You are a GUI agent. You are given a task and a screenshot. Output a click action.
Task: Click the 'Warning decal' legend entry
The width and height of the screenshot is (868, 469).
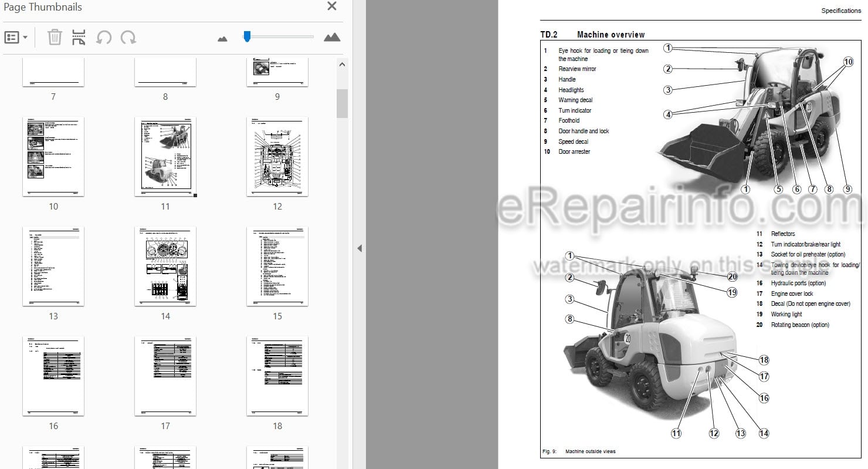[575, 100]
